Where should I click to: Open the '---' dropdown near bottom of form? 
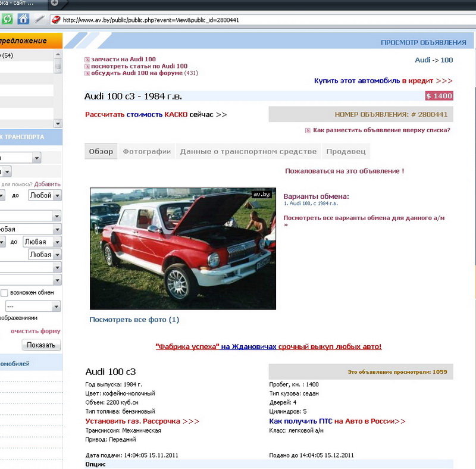coord(33,307)
